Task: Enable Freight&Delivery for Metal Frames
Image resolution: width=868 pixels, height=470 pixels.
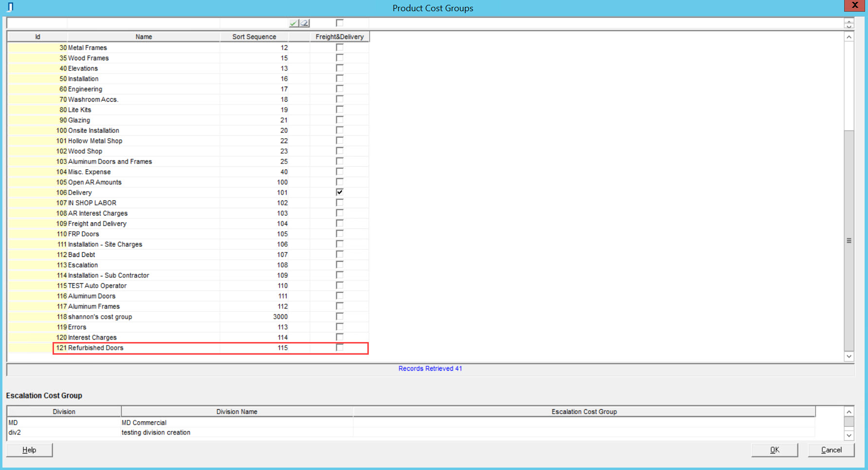Action: [x=340, y=48]
